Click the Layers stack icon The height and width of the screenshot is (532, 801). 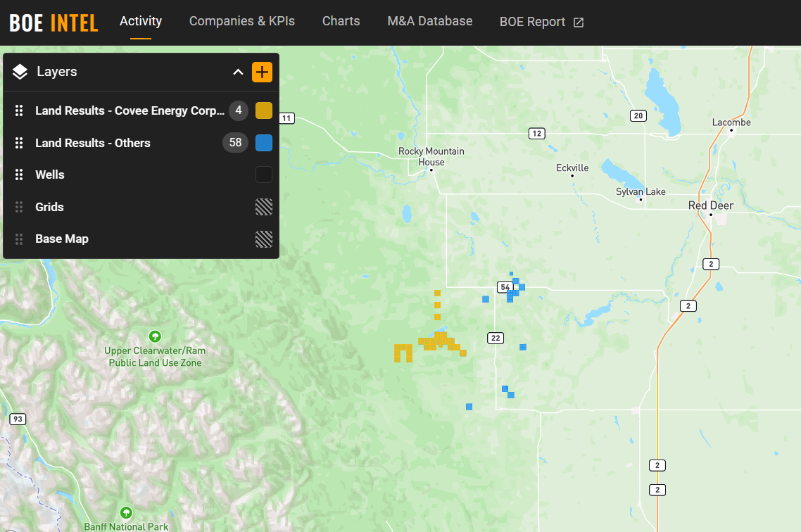(x=20, y=72)
